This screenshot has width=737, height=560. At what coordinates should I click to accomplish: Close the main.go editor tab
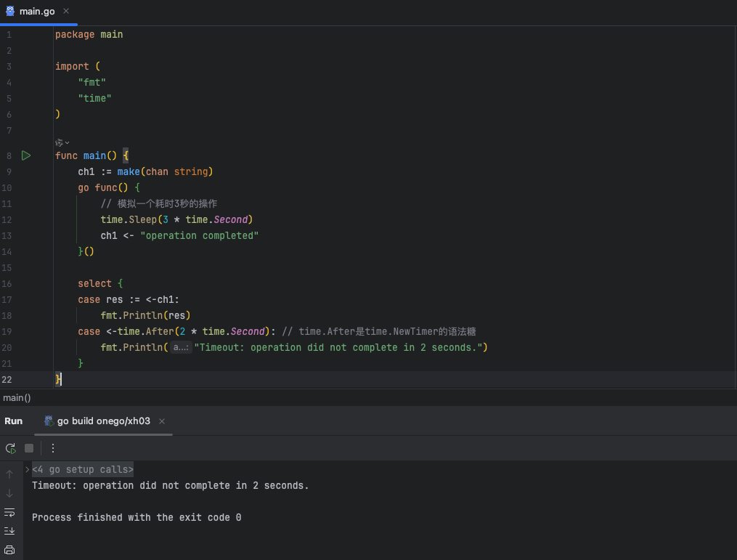click(66, 11)
